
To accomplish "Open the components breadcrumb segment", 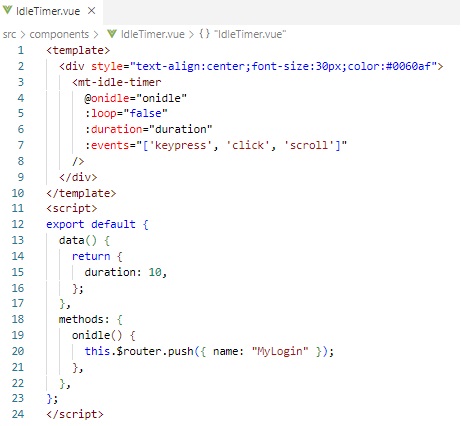I will (x=59, y=34).
